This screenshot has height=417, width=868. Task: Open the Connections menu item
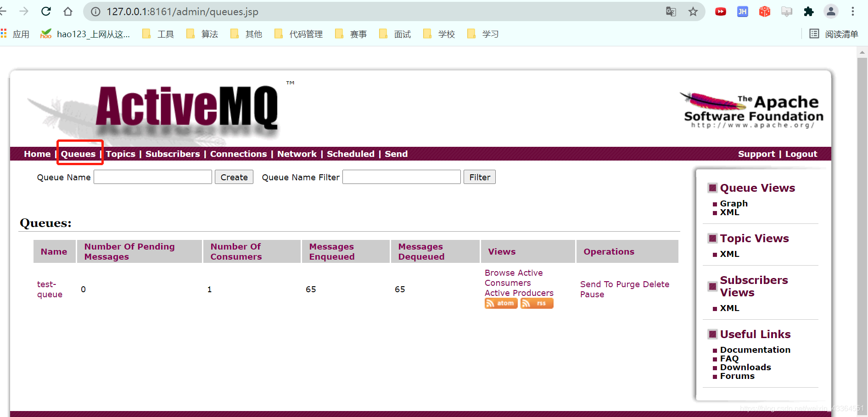[x=238, y=154]
